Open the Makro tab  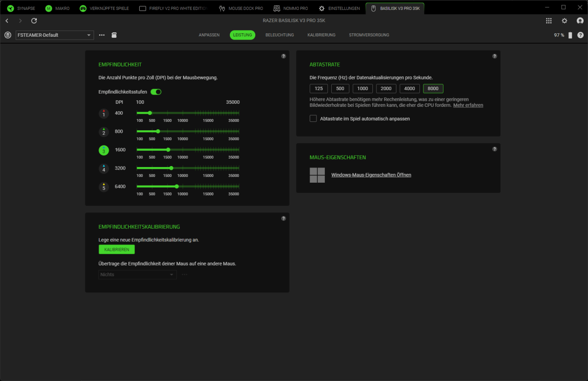click(x=57, y=8)
